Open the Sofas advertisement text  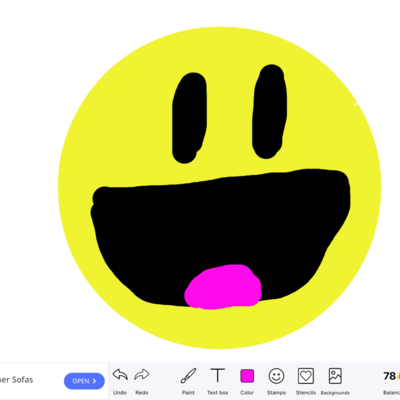(17, 380)
